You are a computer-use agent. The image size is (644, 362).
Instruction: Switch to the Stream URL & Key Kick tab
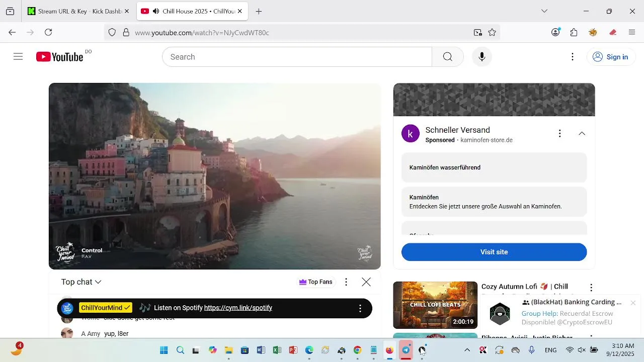(x=78, y=11)
